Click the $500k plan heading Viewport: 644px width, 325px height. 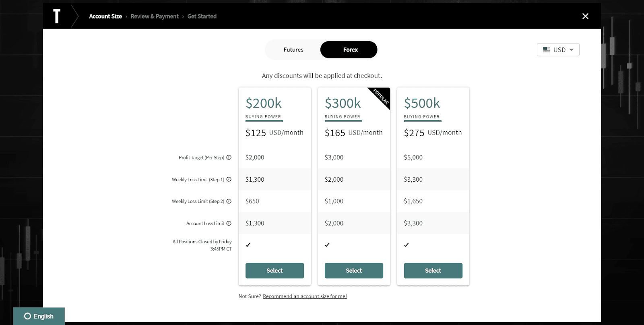(x=422, y=103)
